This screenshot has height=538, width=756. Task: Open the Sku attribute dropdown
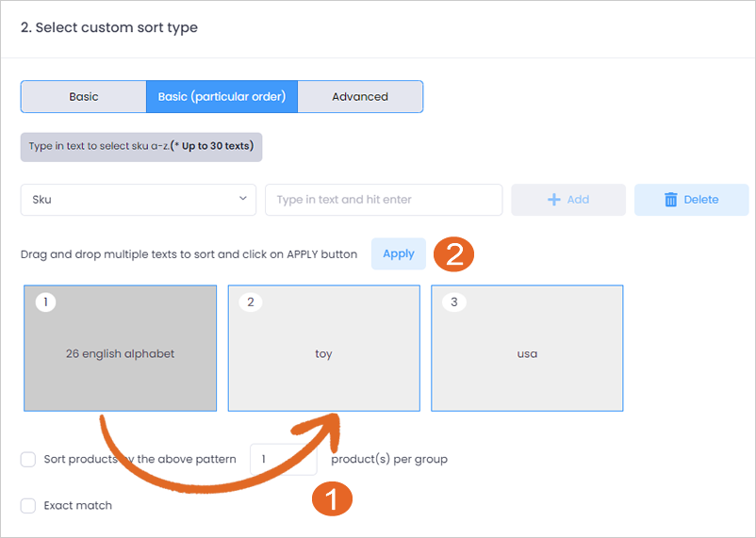tap(139, 200)
